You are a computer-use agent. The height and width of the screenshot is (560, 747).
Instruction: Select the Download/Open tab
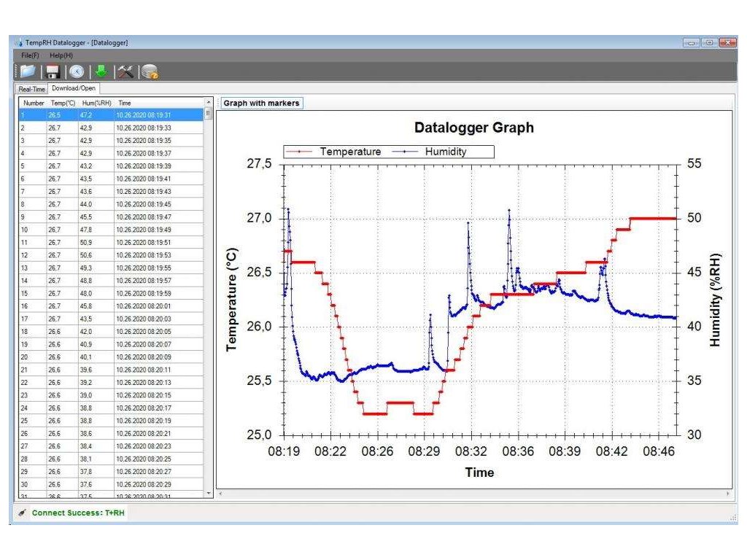(x=73, y=88)
